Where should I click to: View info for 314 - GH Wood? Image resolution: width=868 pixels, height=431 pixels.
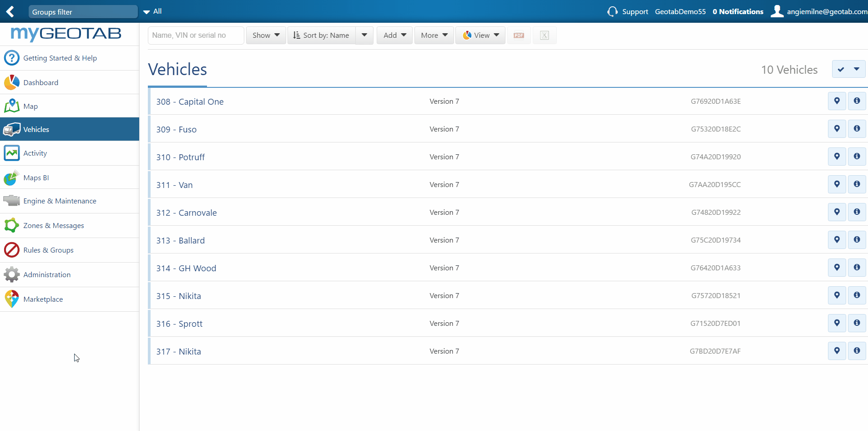857,268
